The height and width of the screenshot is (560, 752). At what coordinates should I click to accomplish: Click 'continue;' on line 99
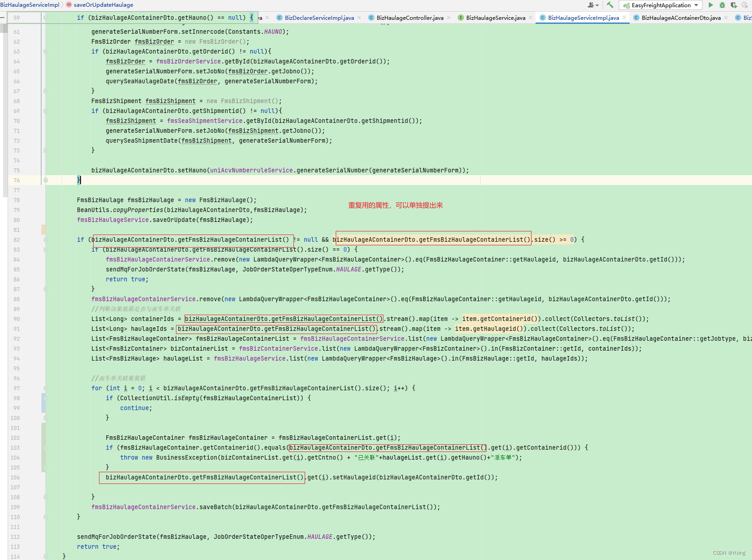point(136,408)
